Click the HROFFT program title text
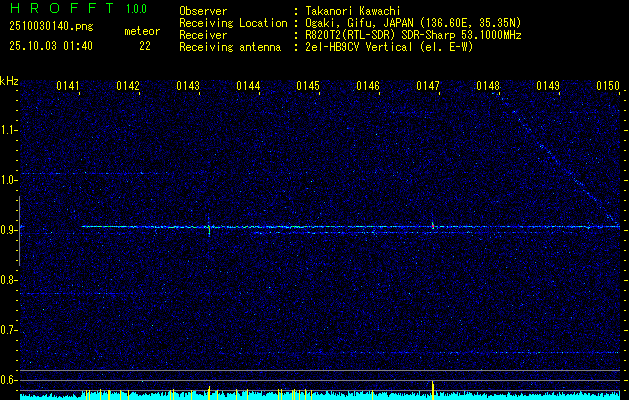 click(62, 8)
